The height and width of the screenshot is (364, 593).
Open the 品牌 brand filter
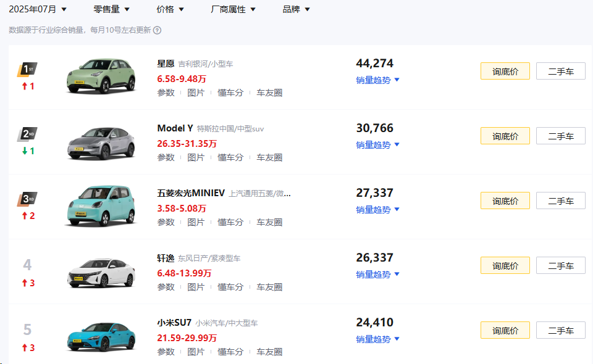coord(296,9)
